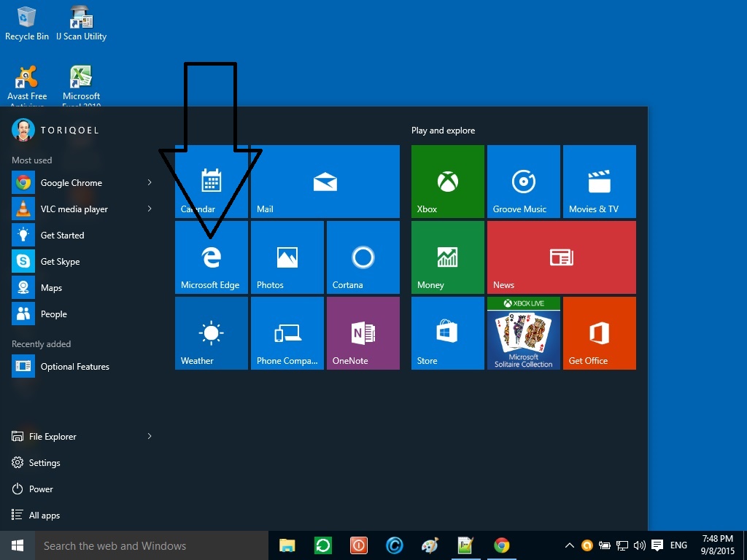Screen dimensions: 747x560
Task: Open the Money tile
Action: (448, 257)
